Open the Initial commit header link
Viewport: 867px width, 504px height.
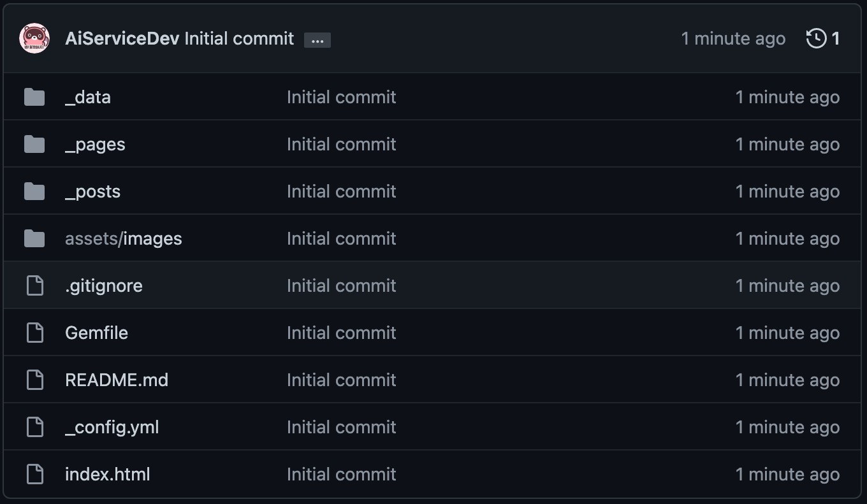(x=239, y=39)
